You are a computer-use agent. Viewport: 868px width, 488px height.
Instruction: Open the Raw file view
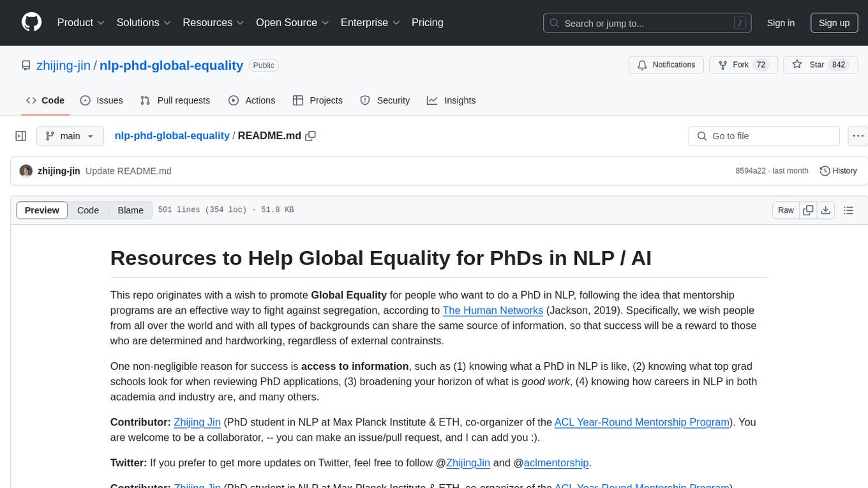pos(786,210)
